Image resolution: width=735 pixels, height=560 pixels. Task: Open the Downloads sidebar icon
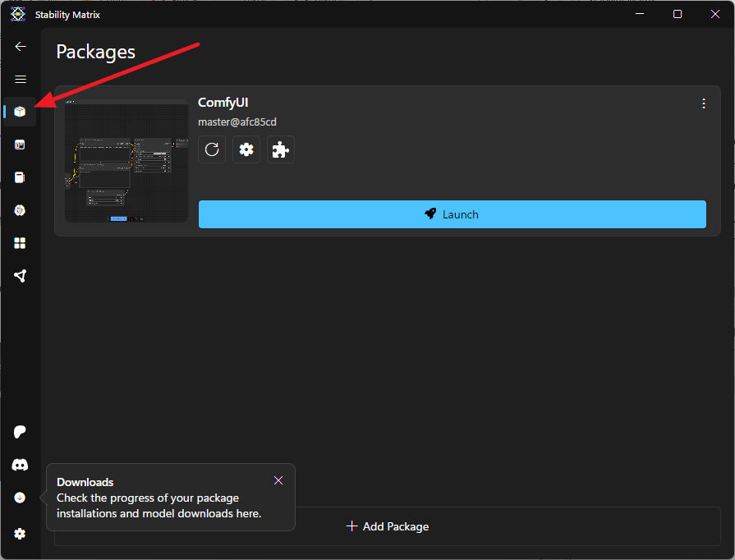pyautogui.click(x=20, y=498)
